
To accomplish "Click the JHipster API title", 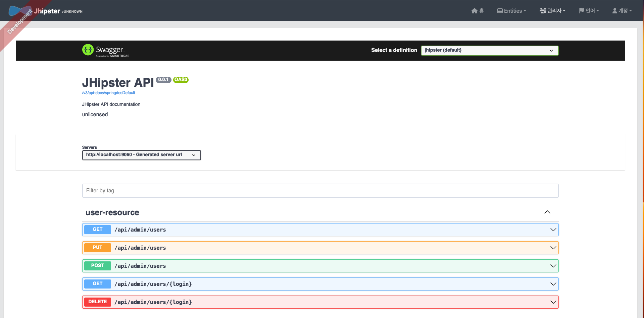I will click(x=118, y=82).
